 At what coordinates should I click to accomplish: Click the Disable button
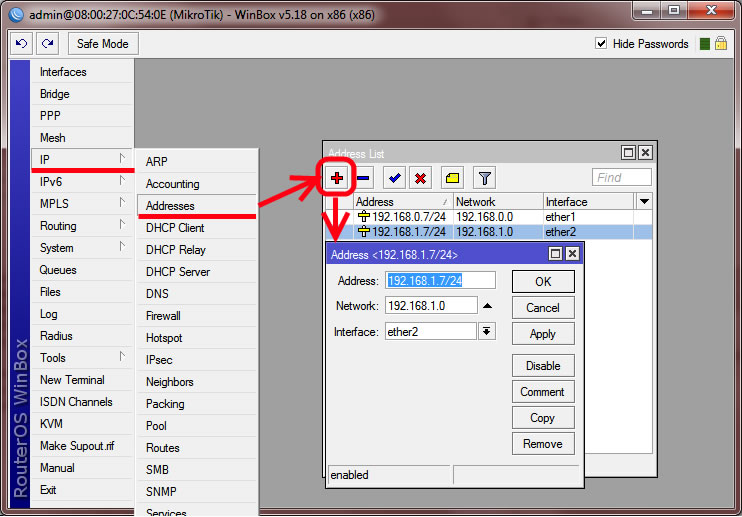pyautogui.click(x=543, y=366)
